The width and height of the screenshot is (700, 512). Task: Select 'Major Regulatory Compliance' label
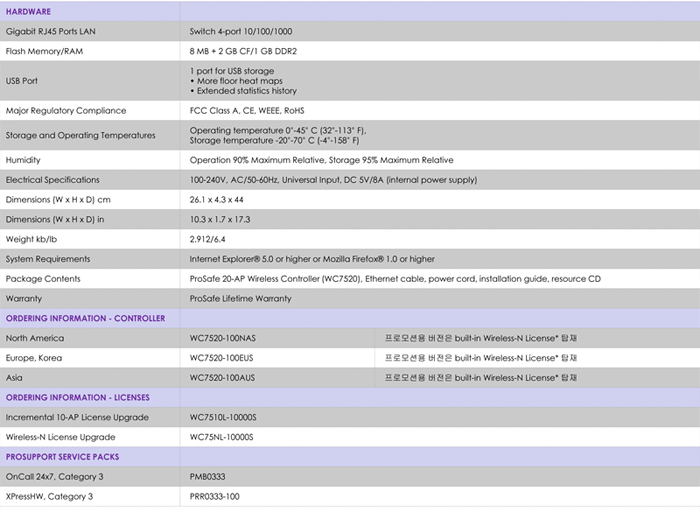coord(66,110)
